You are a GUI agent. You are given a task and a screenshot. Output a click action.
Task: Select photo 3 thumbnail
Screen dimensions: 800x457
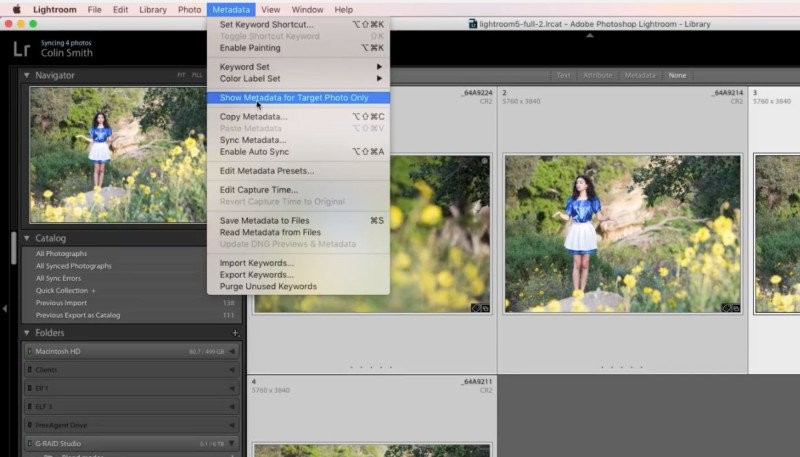777,234
